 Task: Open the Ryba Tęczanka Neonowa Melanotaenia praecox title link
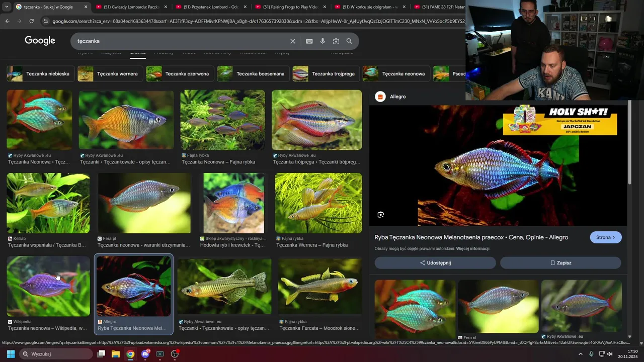[471, 237]
